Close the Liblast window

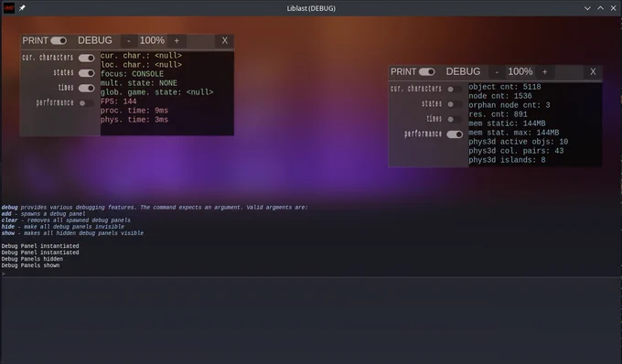pyautogui.click(x=613, y=8)
